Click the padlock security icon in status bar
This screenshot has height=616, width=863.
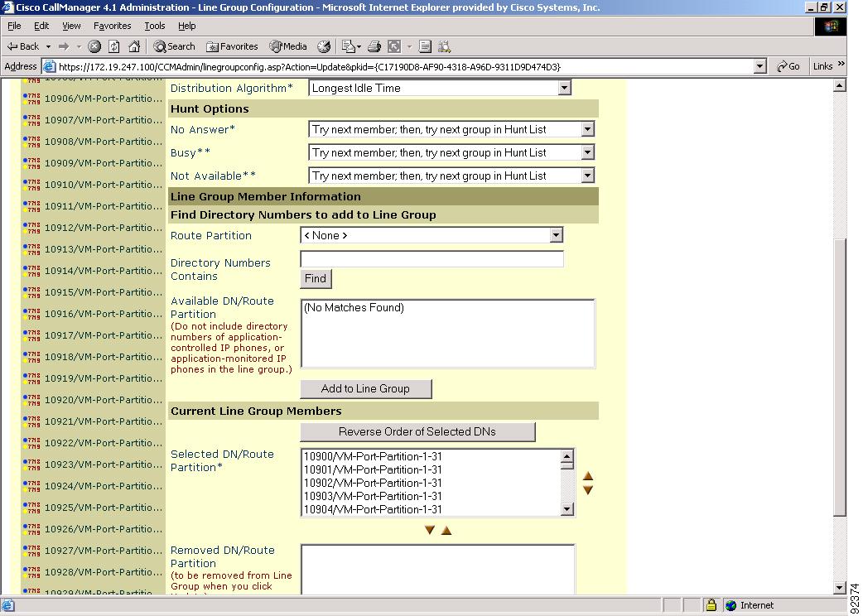(711, 605)
